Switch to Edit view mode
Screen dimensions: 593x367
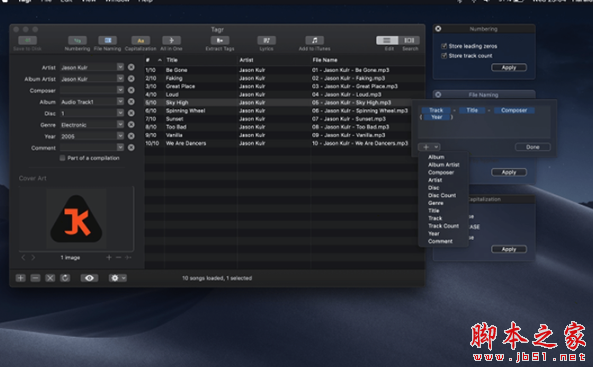tap(387, 40)
